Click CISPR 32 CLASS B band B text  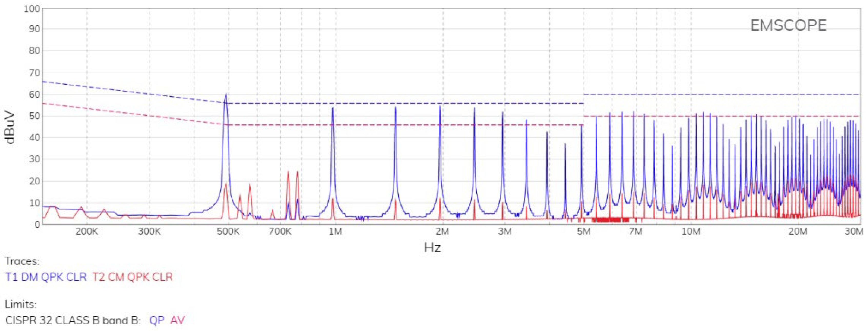click(x=73, y=320)
